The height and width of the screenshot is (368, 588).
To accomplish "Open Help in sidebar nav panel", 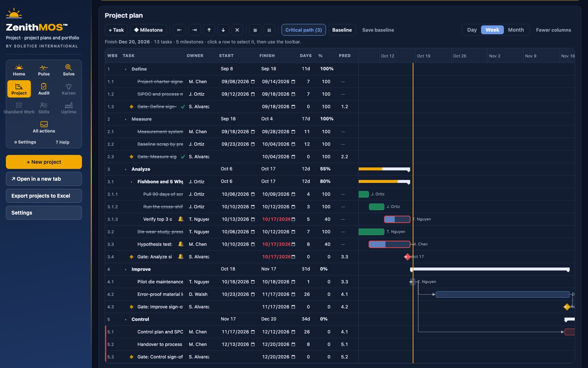I will click(62, 142).
